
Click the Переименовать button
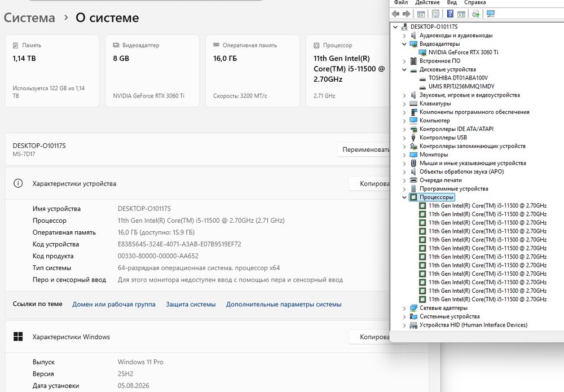[x=364, y=149]
